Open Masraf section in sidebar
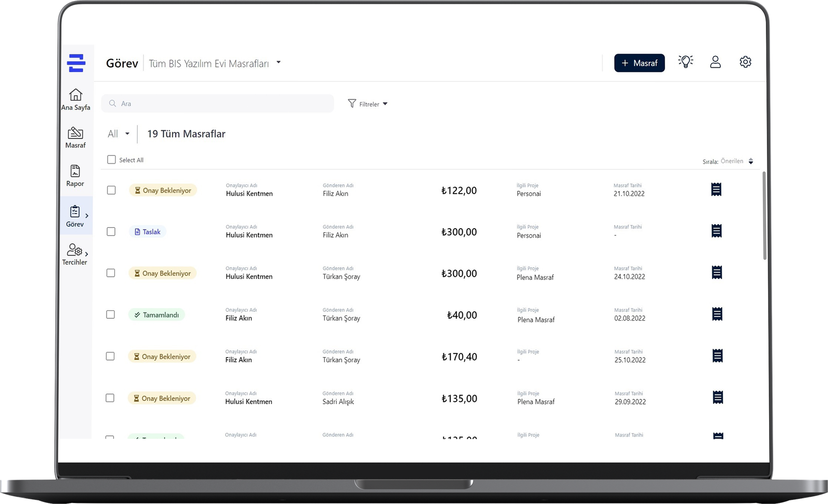Viewport: 828px width, 504px height. click(x=76, y=138)
